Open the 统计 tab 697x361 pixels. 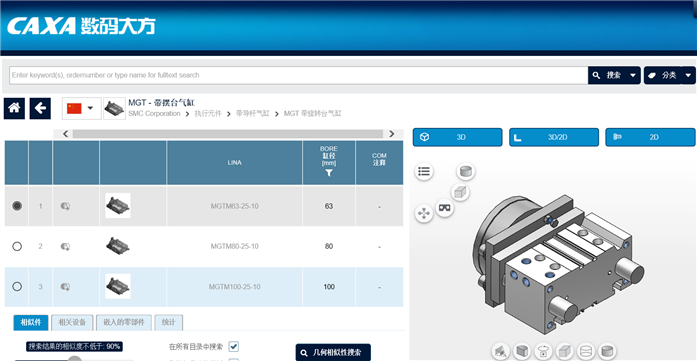point(168,322)
